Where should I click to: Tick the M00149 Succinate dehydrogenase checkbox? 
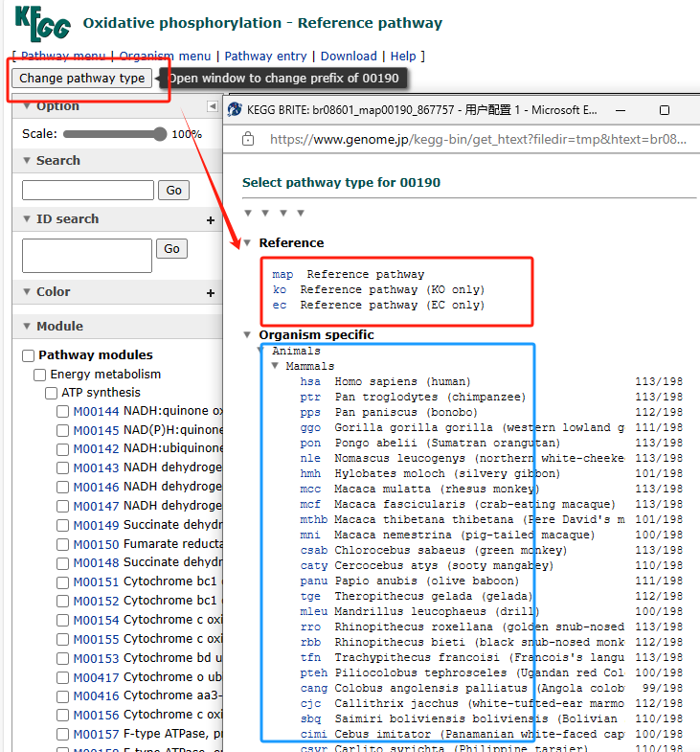point(63,525)
